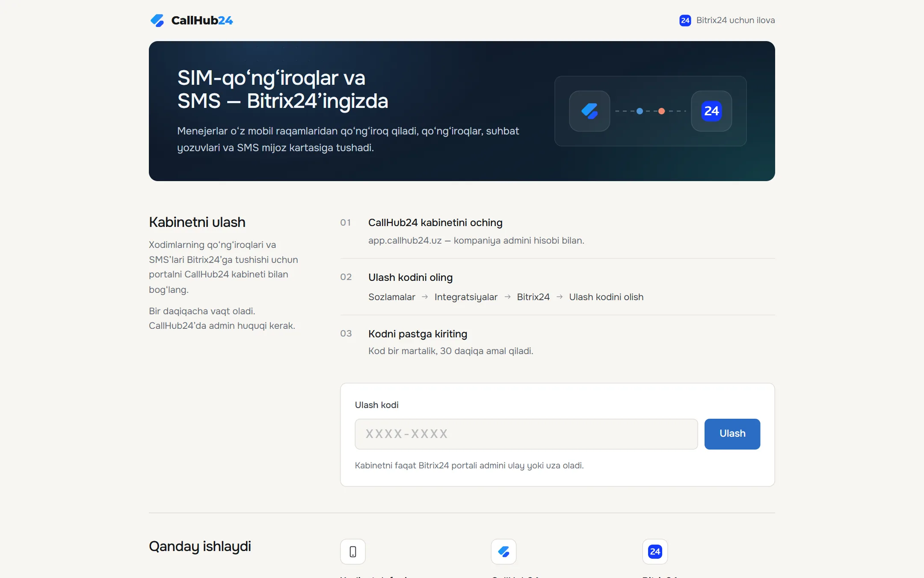Click the blue 'Ulash' button

point(732,434)
